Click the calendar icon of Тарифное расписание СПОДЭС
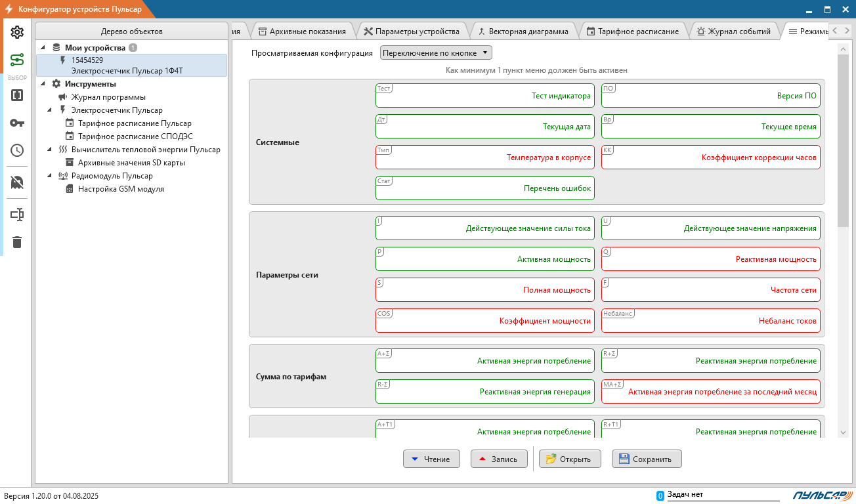 (70, 136)
